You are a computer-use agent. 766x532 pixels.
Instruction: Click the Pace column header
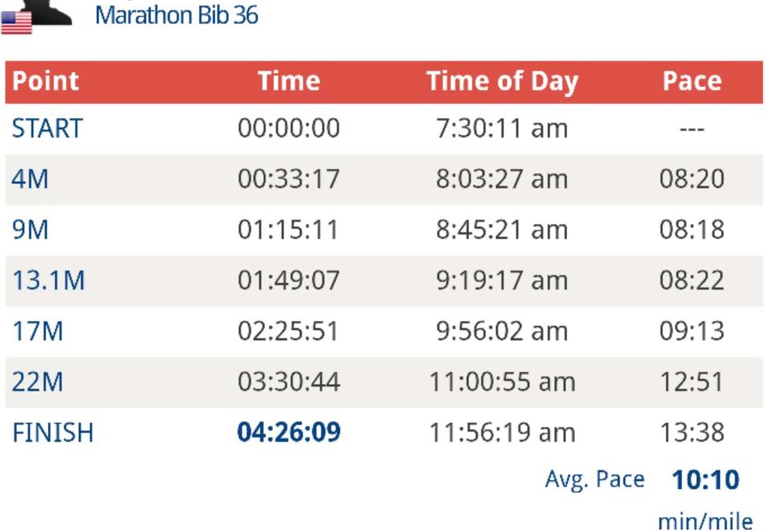pyautogui.click(x=692, y=80)
